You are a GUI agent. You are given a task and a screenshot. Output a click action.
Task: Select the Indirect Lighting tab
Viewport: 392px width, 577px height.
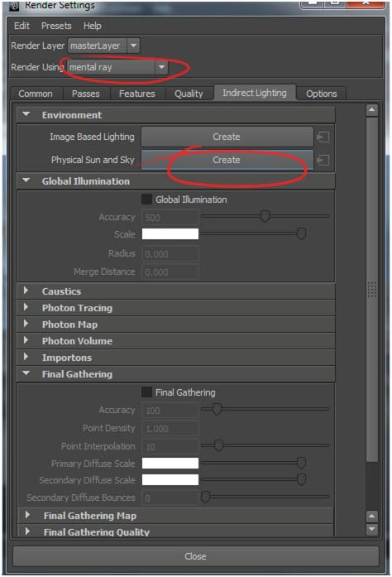(255, 93)
